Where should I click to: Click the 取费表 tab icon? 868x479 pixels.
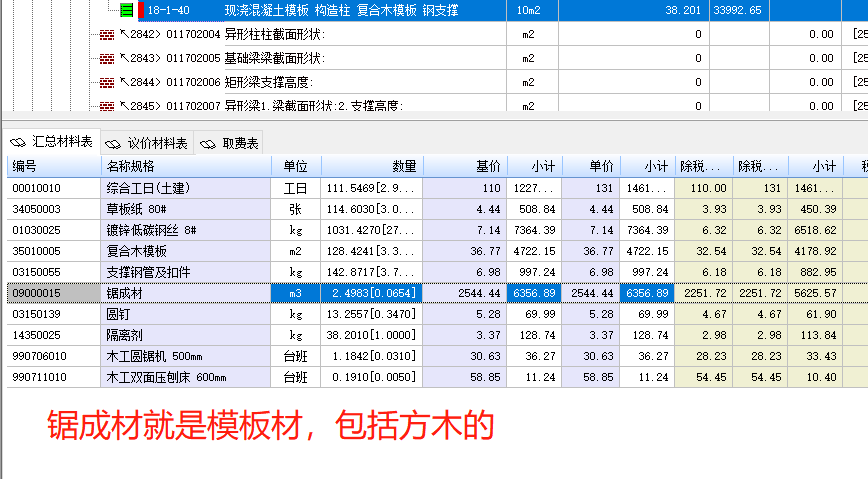[x=208, y=145]
